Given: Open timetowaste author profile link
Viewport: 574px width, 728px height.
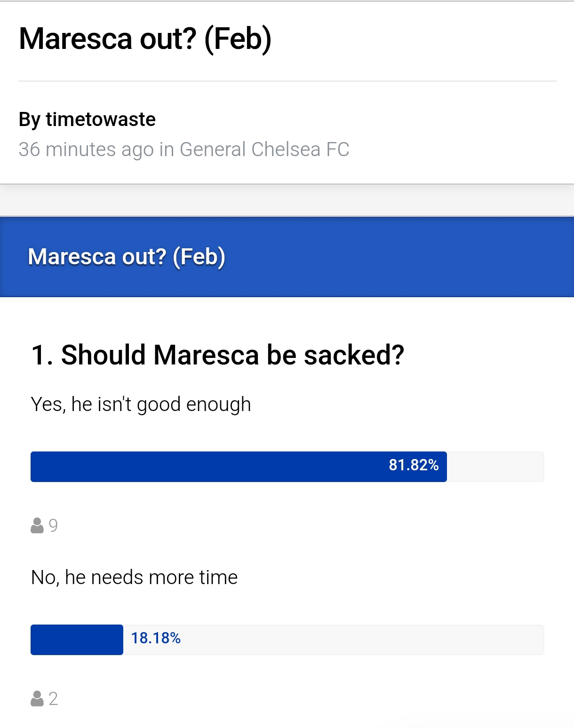Looking at the screenshot, I should pos(101,119).
